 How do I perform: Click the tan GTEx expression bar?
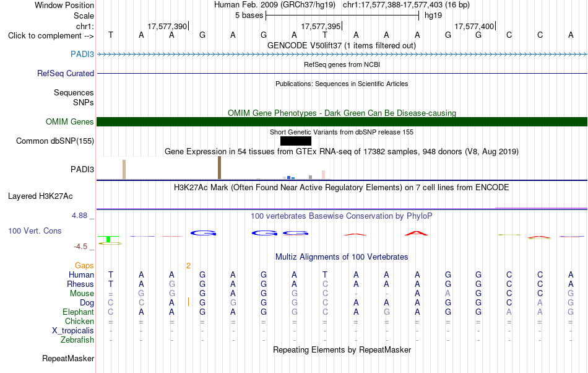click(x=124, y=170)
